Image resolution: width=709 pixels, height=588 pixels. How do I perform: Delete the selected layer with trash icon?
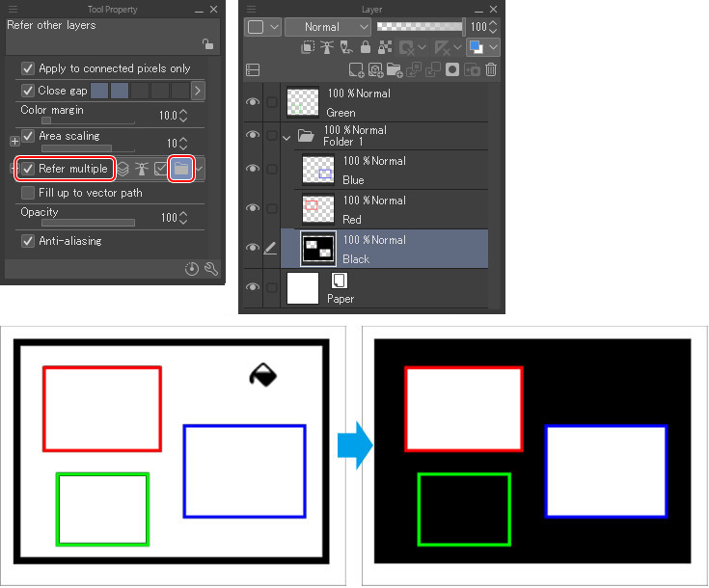[491, 70]
